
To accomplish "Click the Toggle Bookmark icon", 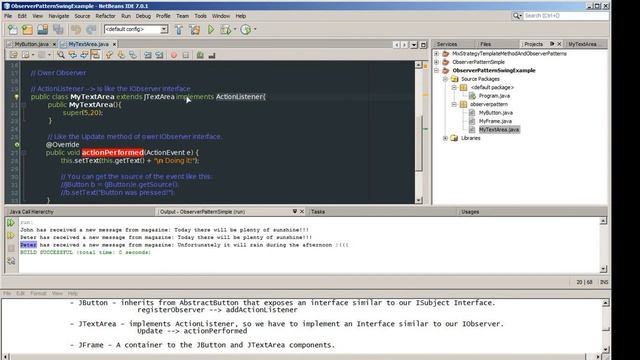I will 133,55.
